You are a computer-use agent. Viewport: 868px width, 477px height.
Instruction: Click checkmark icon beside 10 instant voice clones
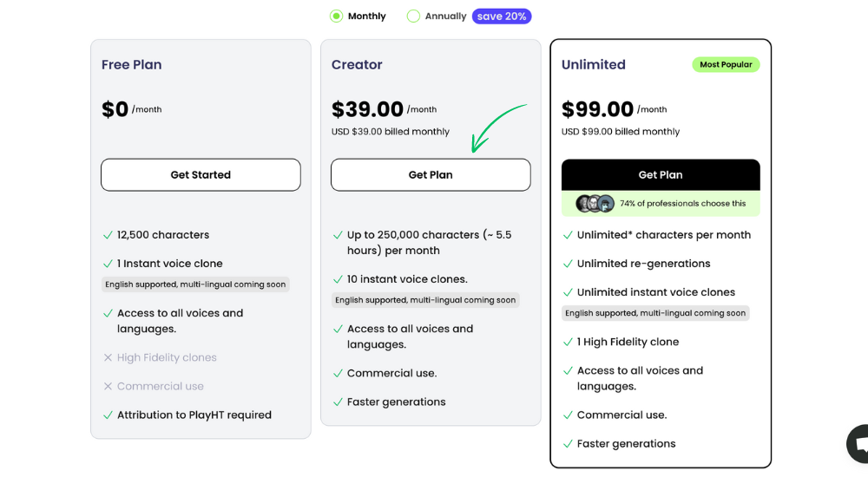(338, 279)
